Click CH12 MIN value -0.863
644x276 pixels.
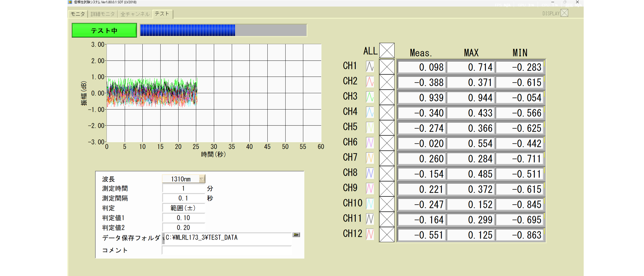pyautogui.click(x=520, y=235)
